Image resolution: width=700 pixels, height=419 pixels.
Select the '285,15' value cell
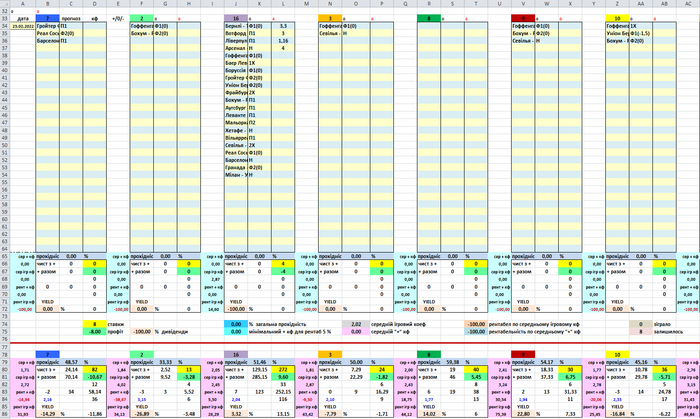click(259, 377)
